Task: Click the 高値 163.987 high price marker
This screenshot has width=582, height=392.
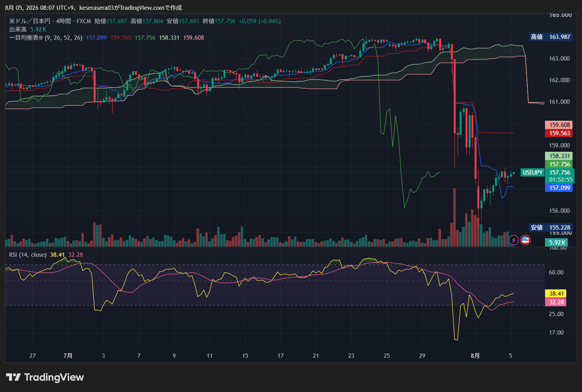Action: 550,37
